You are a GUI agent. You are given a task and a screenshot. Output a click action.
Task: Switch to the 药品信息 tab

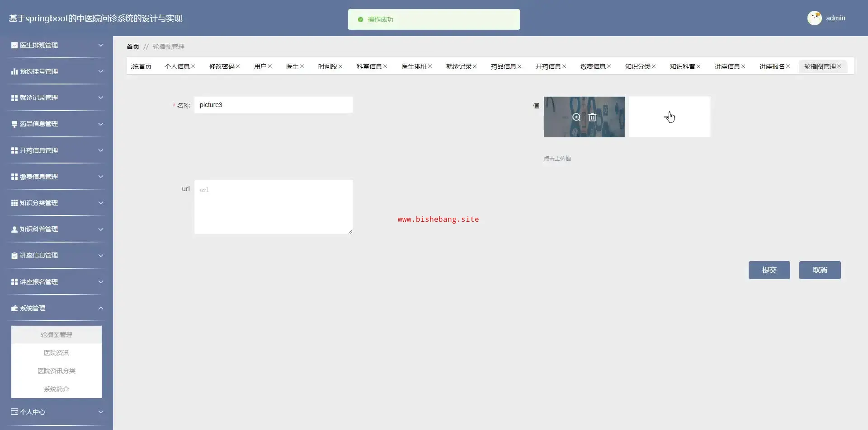click(503, 66)
